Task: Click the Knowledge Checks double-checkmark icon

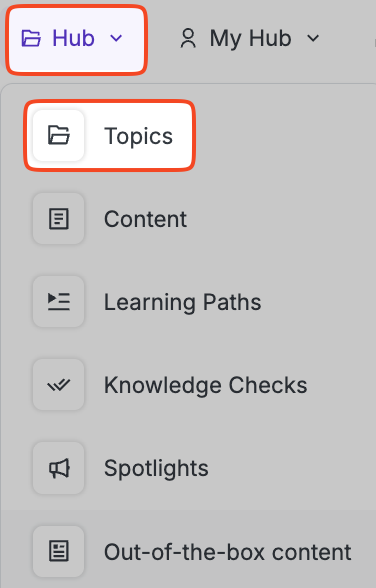Action: click(59, 385)
